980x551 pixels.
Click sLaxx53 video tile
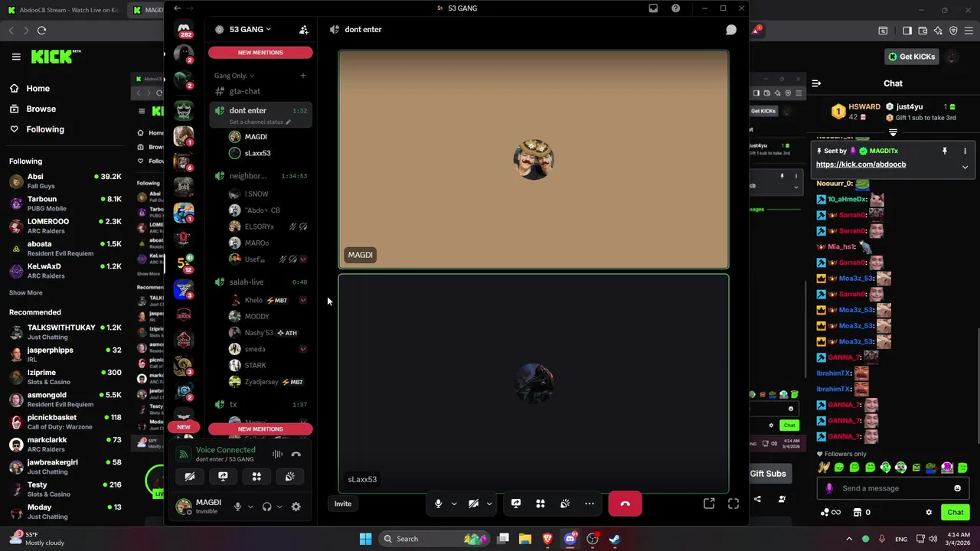pos(534,384)
